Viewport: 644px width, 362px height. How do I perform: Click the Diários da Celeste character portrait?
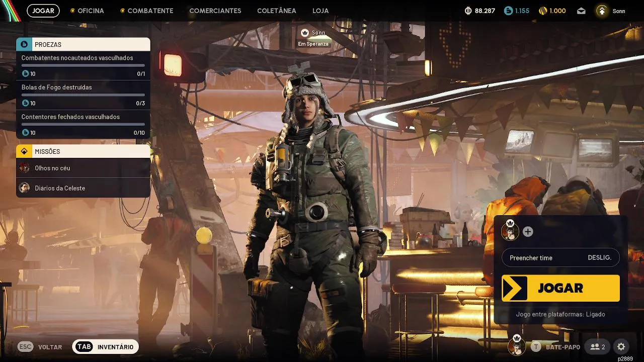[24, 188]
